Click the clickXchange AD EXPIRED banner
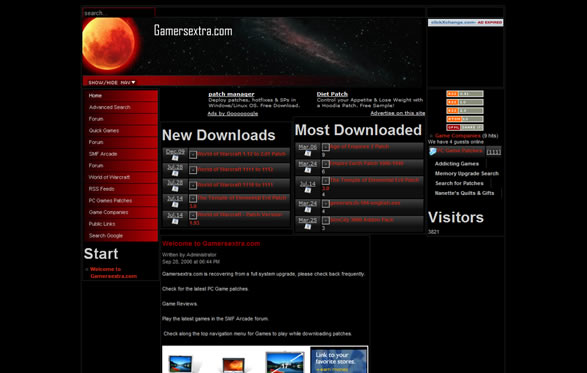 tap(466, 22)
